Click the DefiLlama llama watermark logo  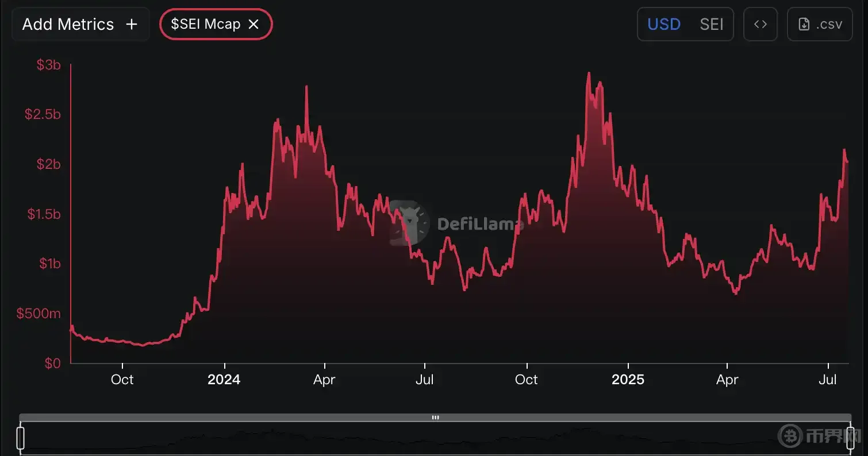(409, 223)
